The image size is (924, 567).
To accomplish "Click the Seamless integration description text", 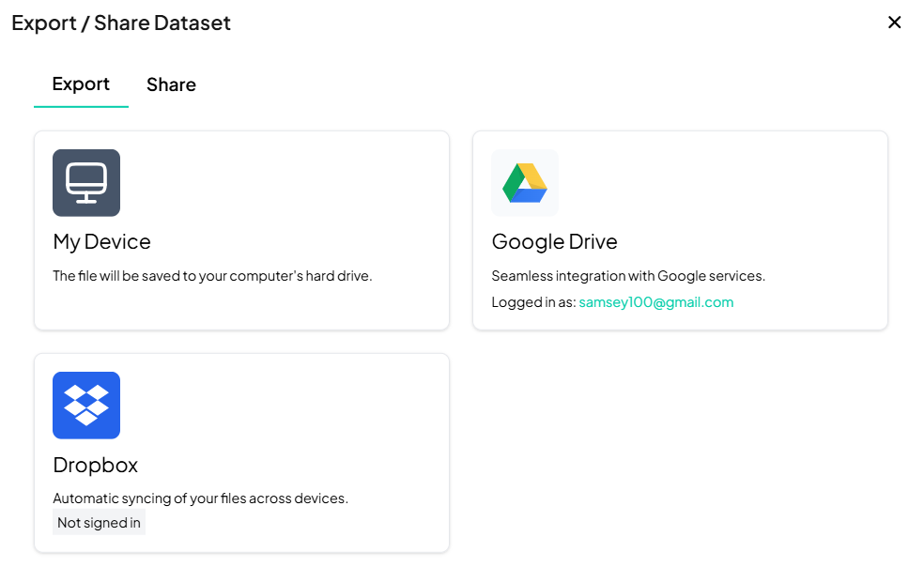I will pos(628,276).
